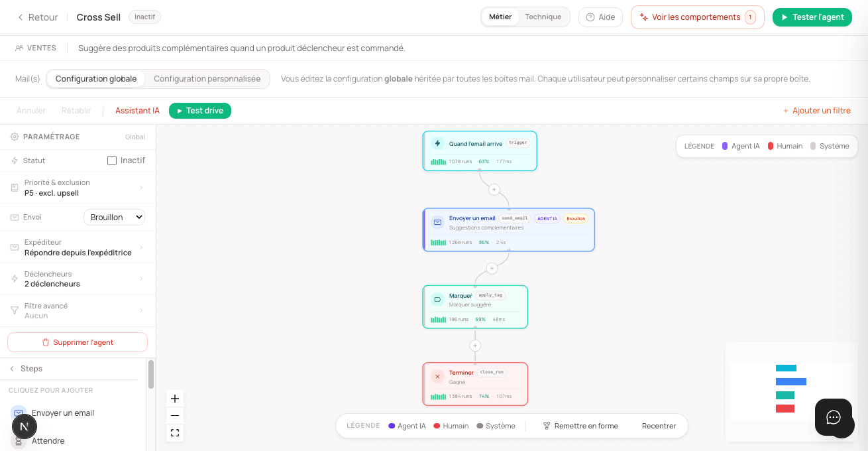Screen dimensions: 868x451
Task: Click the zoom in plus icon
Action: click(x=175, y=399)
